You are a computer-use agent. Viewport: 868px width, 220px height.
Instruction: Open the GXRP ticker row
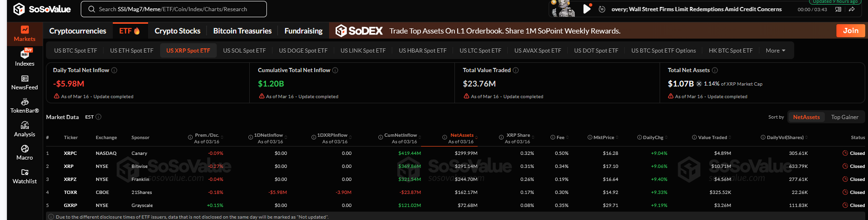[455, 205]
